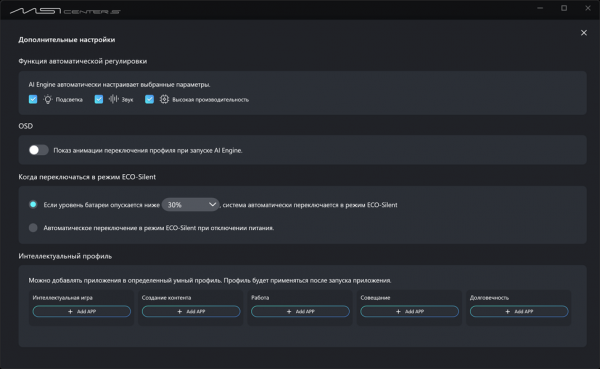Close the Дополнительные настройки panel
600x369 pixels.
[584, 33]
